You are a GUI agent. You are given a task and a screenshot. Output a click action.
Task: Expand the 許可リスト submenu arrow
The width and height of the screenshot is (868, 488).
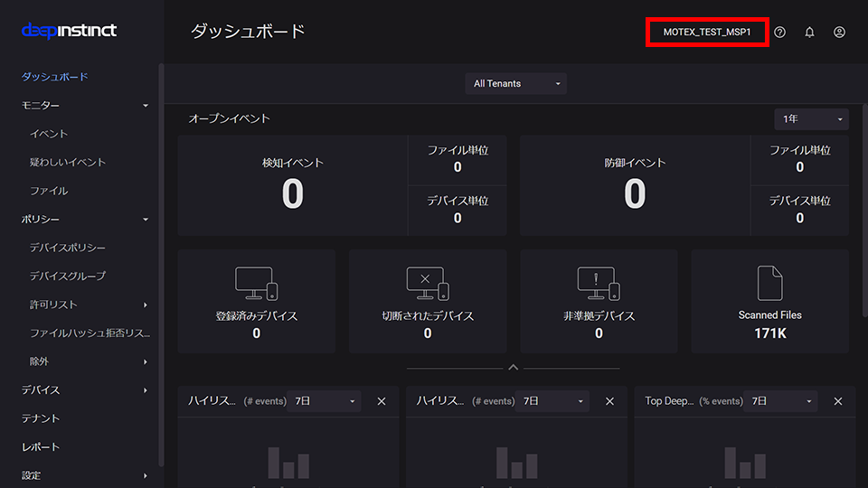tap(146, 305)
